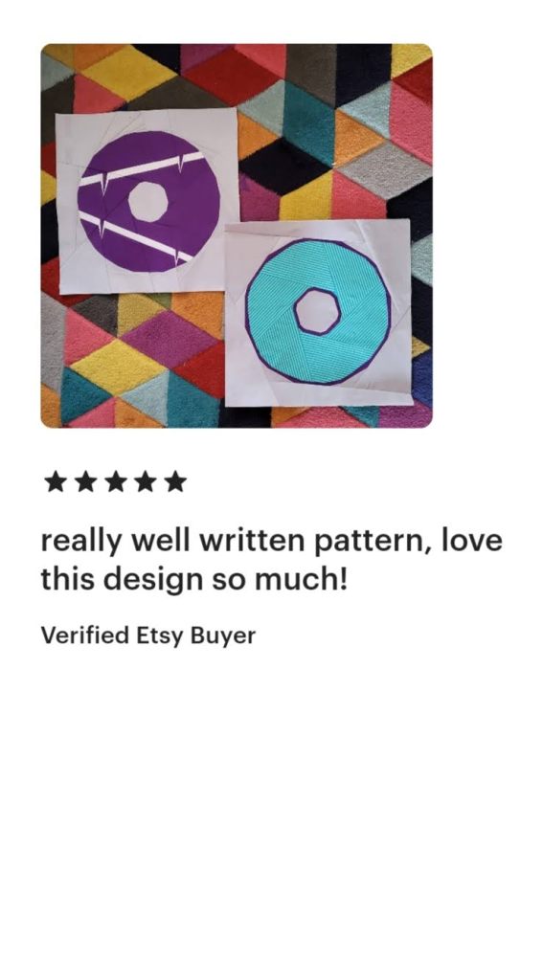Image resolution: width=543 pixels, height=980 pixels.
Task: Click the "Verified Etsy Buyer" label
Action: [148, 636]
